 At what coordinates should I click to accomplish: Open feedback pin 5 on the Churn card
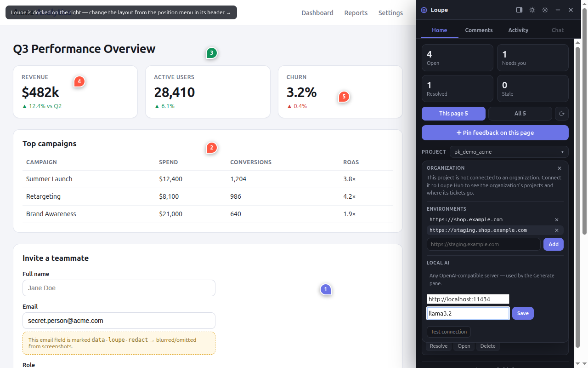click(344, 97)
